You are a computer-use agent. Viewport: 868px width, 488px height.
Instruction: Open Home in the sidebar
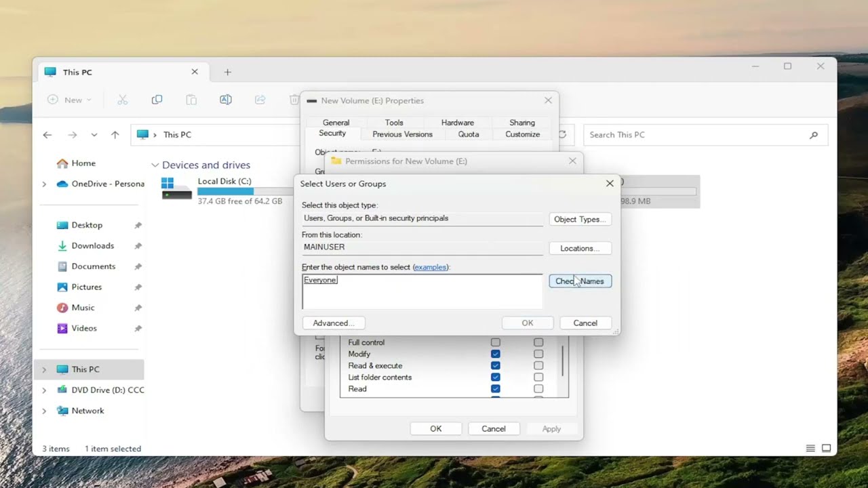coord(83,163)
